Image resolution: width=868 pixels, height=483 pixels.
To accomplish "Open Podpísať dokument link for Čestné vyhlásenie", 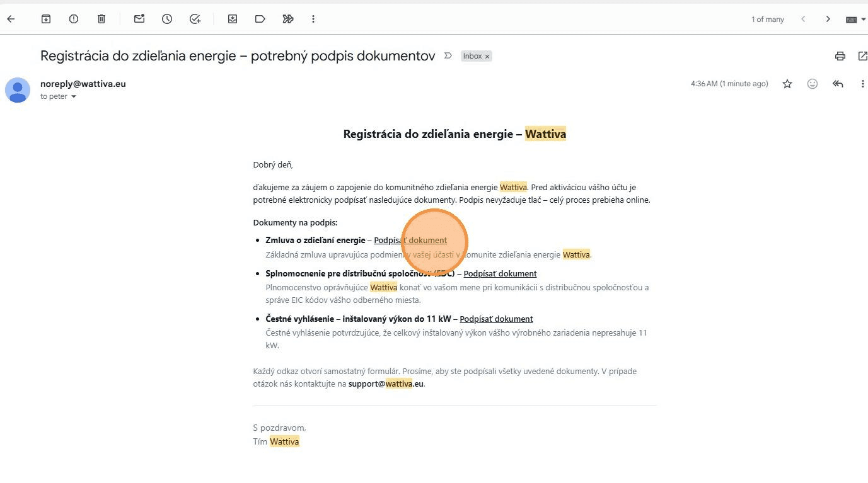I will point(496,319).
